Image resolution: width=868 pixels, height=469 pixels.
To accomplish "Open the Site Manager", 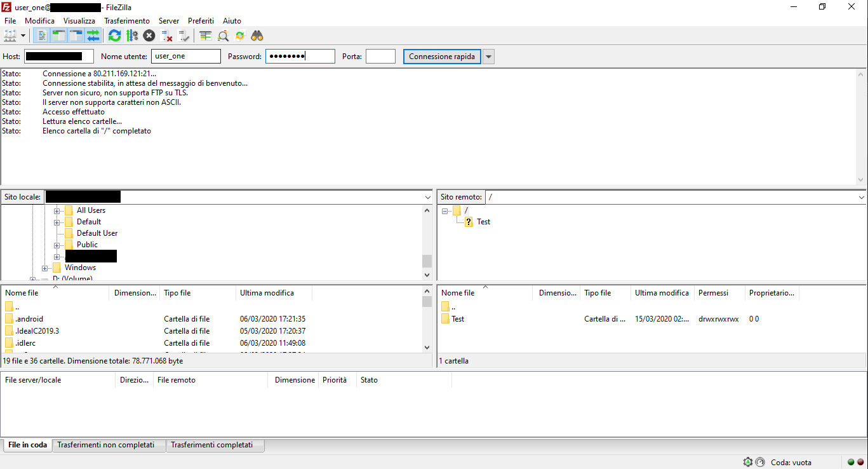I will (10, 36).
